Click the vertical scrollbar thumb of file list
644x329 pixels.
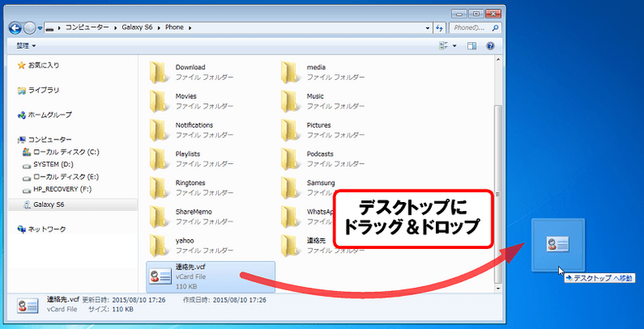[x=497, y=194]
